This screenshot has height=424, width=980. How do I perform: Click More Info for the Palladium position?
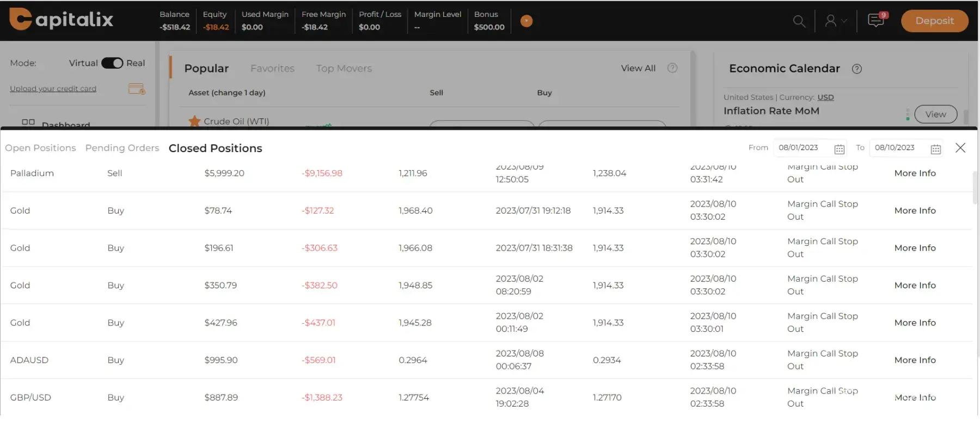click(915, 173)
